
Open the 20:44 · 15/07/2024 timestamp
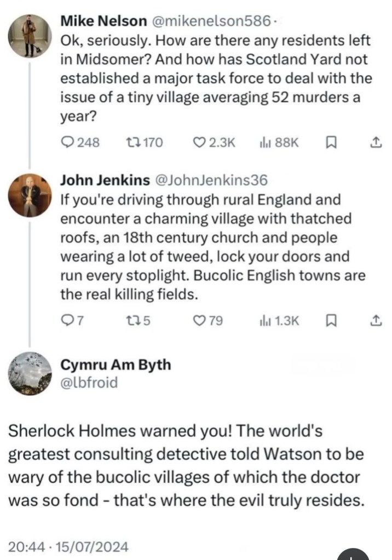click(x=70, y=546)
